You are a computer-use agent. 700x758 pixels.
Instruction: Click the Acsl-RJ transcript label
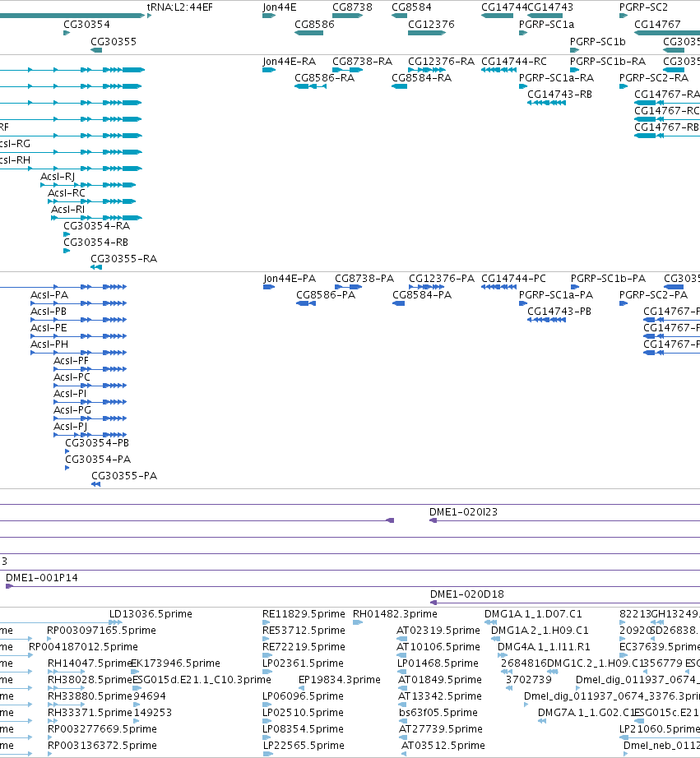click(x=58, y=177)
